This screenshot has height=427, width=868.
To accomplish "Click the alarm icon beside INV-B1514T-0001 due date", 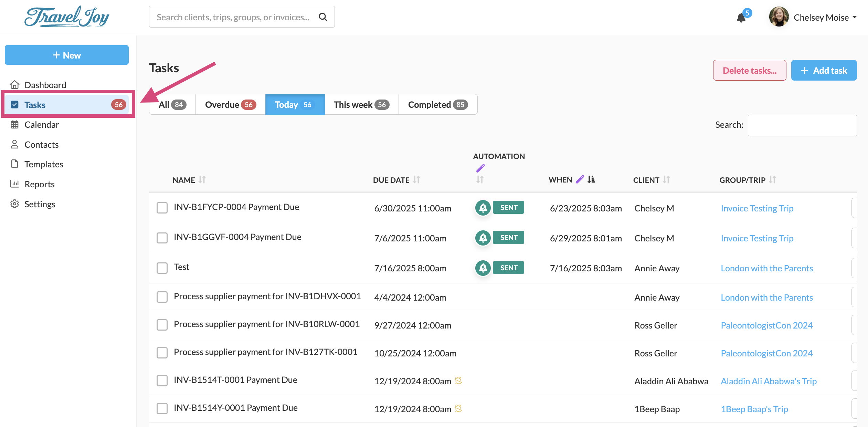I will click(x=458, y=381).
